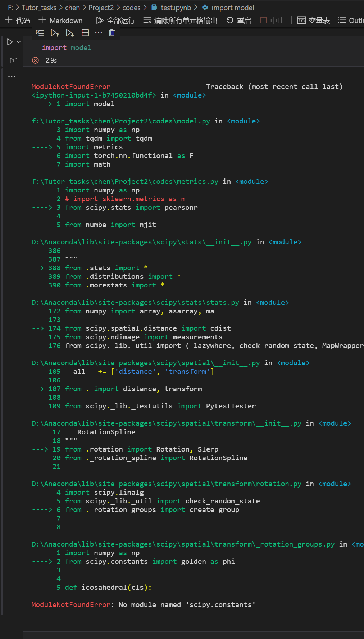The image size is (364, 639).
Task: Add a new code cell with 代码 button
Action: [x=18, y=21]
